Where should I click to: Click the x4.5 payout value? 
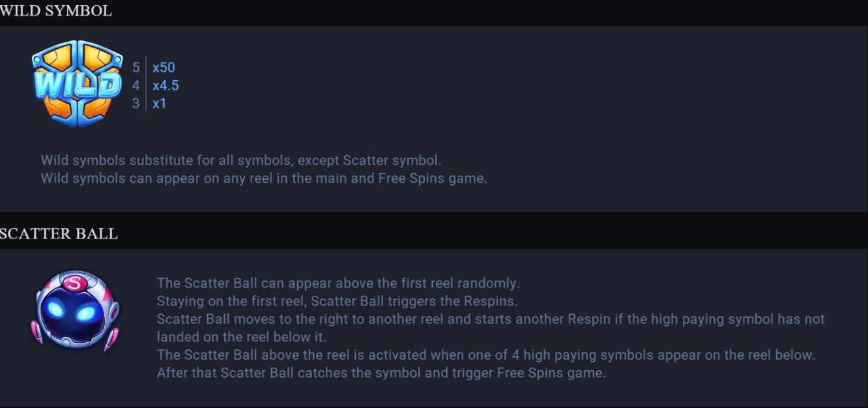coord(166,85)
